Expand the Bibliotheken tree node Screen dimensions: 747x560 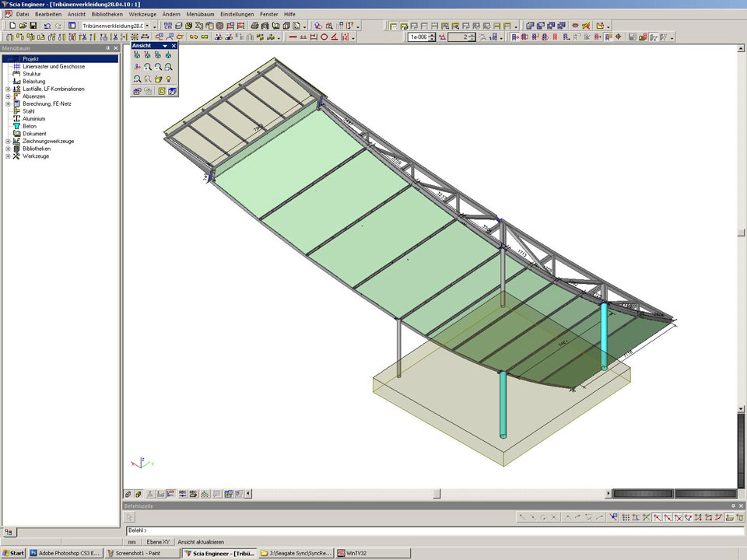click(x=8, y=149)
